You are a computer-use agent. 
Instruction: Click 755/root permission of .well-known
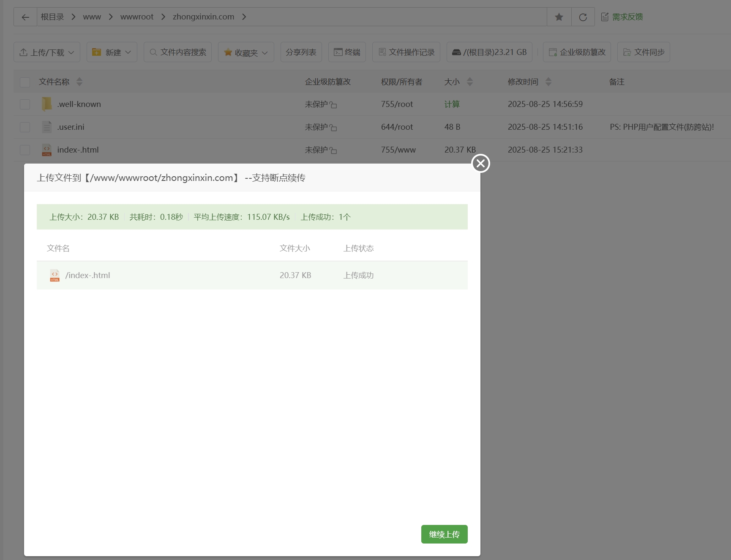[397, 104]
